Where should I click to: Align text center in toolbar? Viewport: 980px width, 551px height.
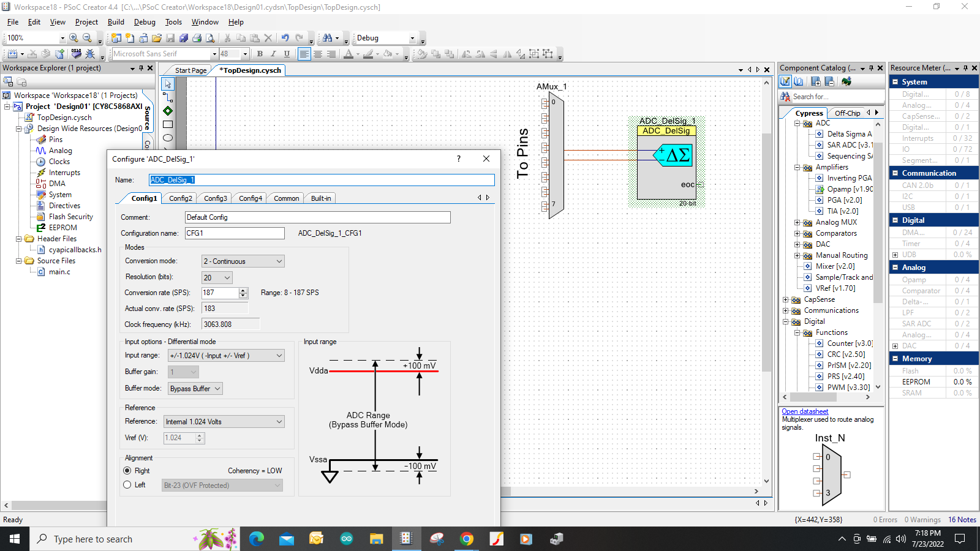pos(318,54)
